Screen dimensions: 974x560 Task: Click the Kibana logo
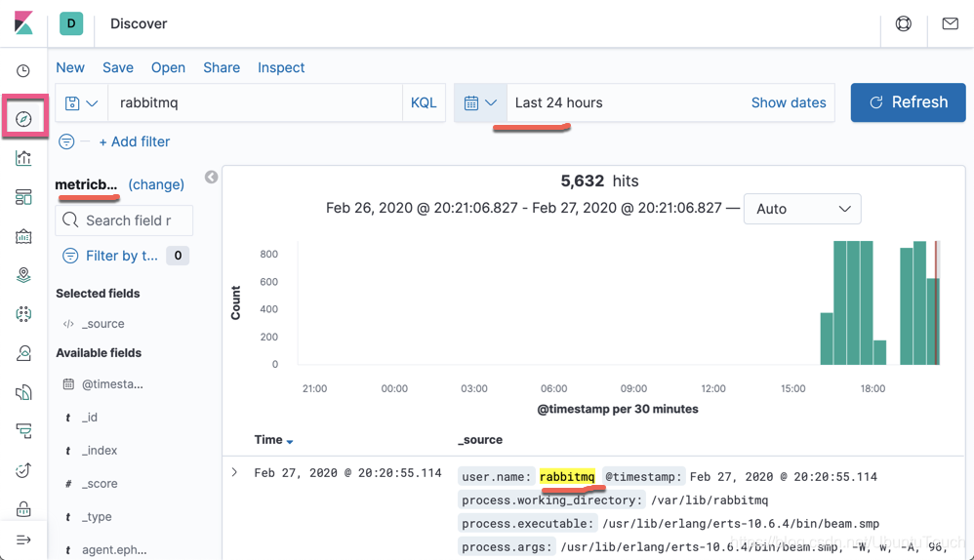click(x=23, y=23)
